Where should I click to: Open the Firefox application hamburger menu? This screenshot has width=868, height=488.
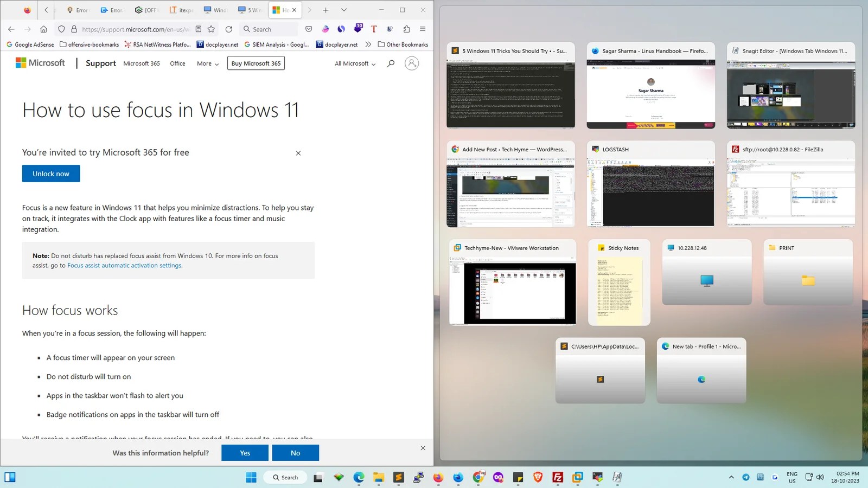pos(423,29)
